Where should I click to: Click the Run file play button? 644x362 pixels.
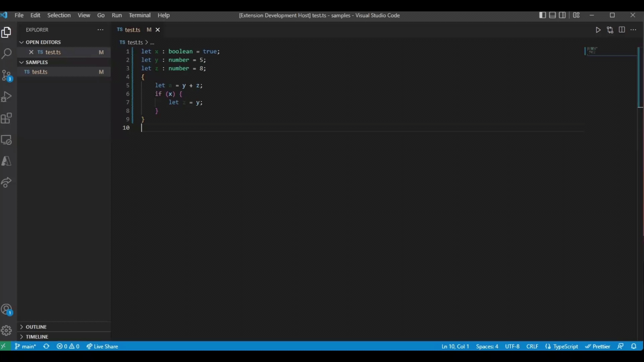(x=598, y=30)
